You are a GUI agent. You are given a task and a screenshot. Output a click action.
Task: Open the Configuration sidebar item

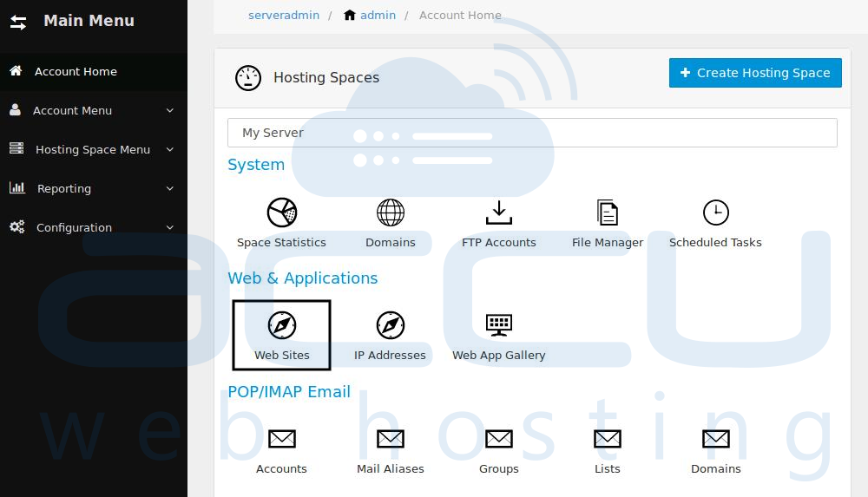pyautogui.click(x=94, y=227)
